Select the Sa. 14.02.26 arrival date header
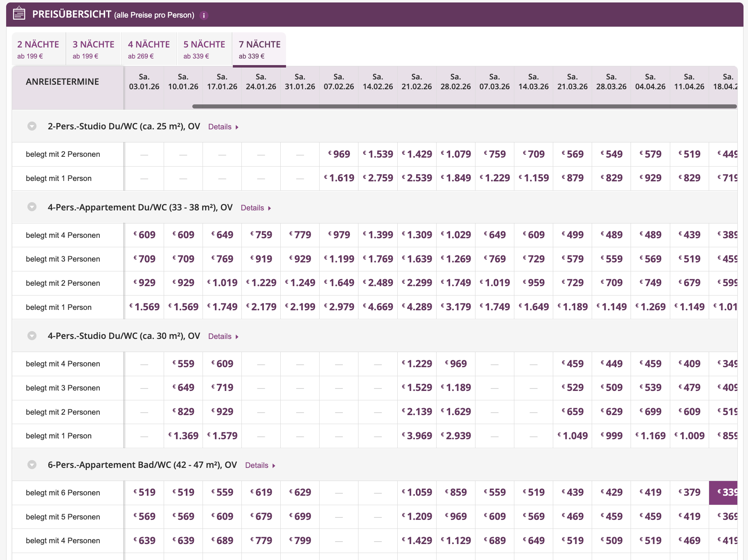The width and height of the screenshot is (748, 560). pos(378,82)
